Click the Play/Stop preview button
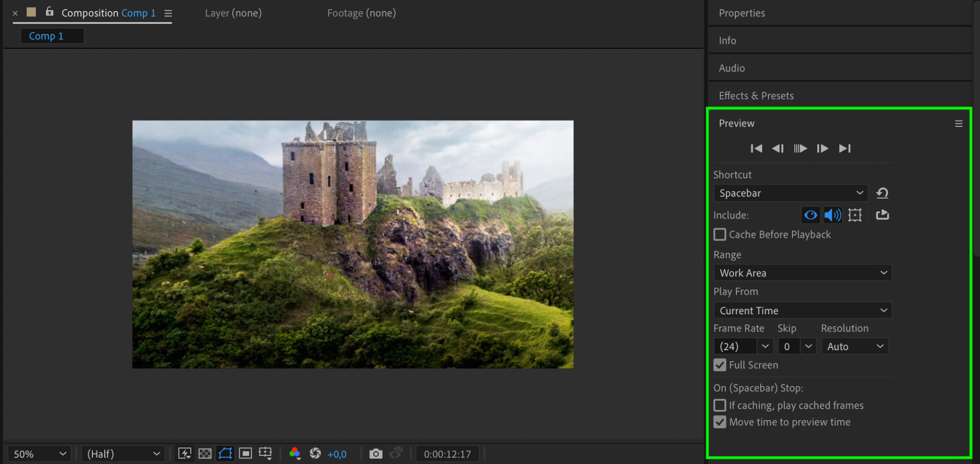 click(x=800, y=149)
